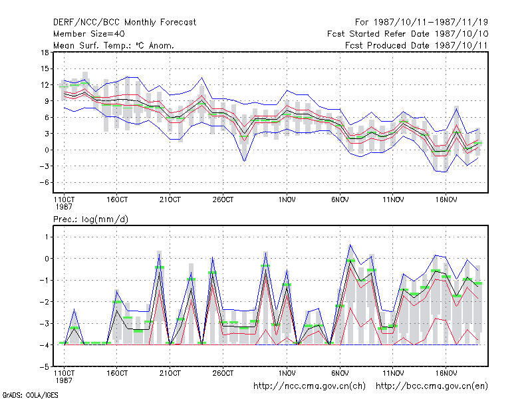Click the GrADS: COLA/IGES credit label

click(30, 395)
